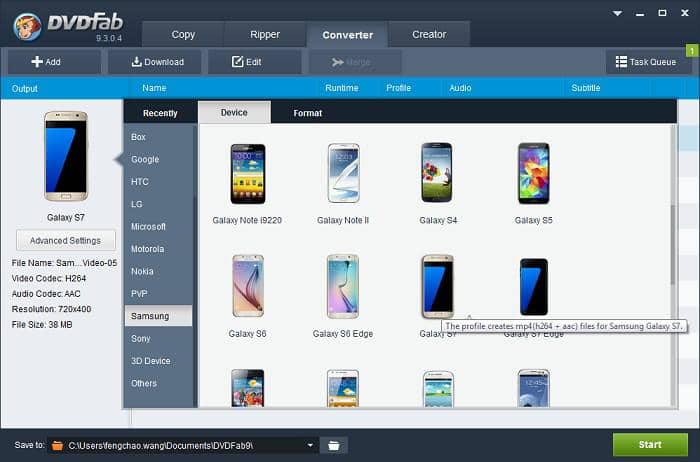
Task: Click the Profile column header
Action: point(398,88)
